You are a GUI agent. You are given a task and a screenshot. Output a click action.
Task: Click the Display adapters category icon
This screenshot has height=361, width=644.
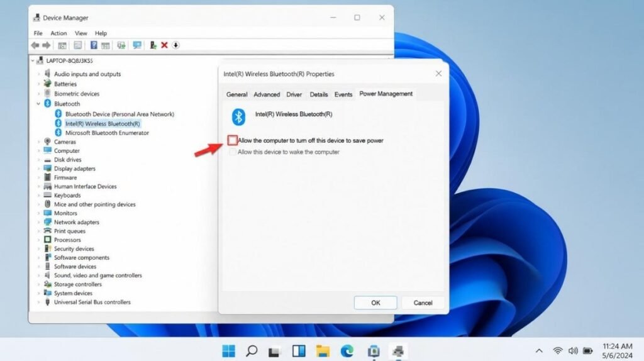pos(48,169)
